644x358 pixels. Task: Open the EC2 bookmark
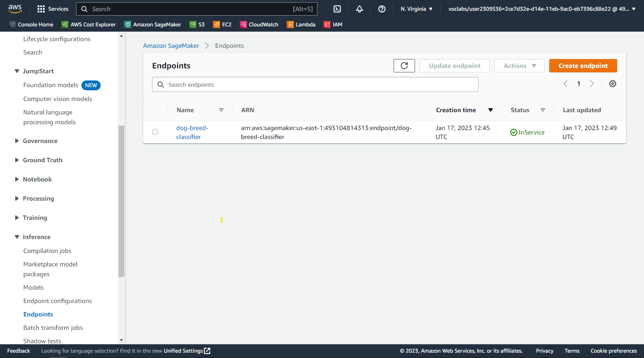[x=222, y=25]
